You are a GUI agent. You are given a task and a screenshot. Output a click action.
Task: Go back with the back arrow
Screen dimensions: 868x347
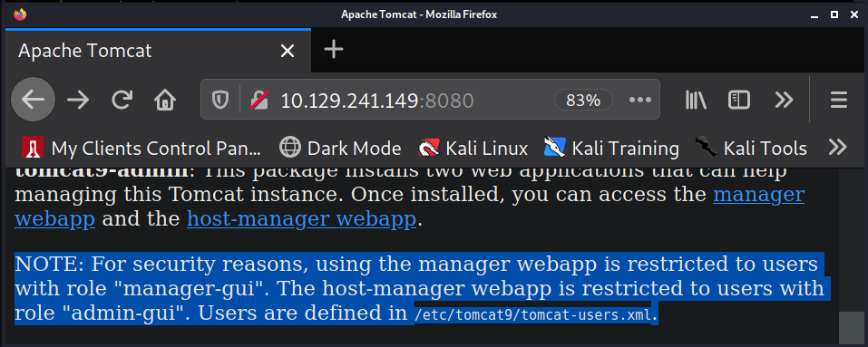click(34, 100)
